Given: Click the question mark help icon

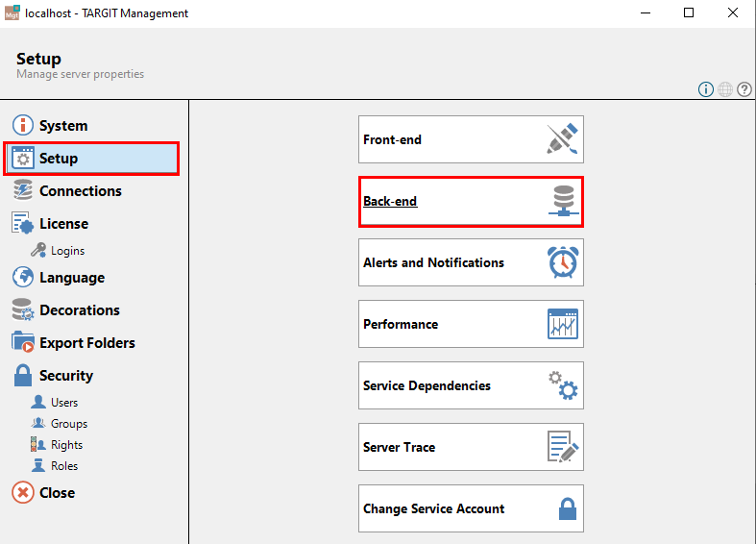Looking at the screenshot, I should coord(744,89).
